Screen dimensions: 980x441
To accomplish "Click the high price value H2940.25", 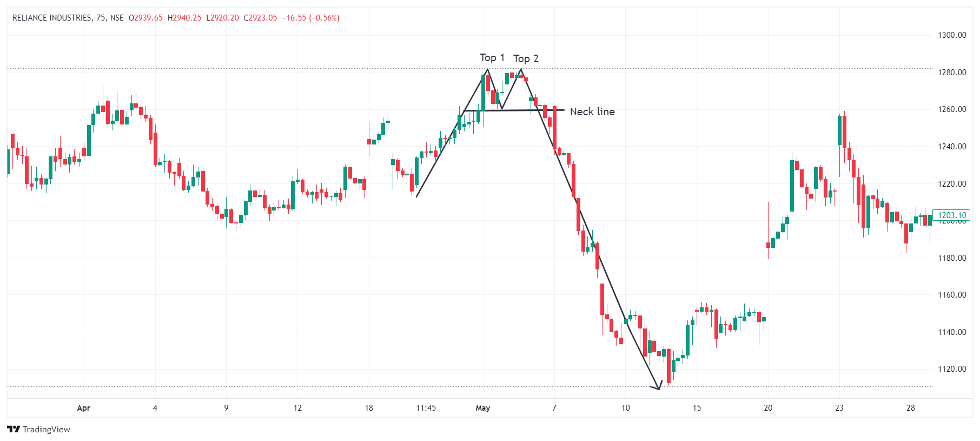I will click(184, 18).
